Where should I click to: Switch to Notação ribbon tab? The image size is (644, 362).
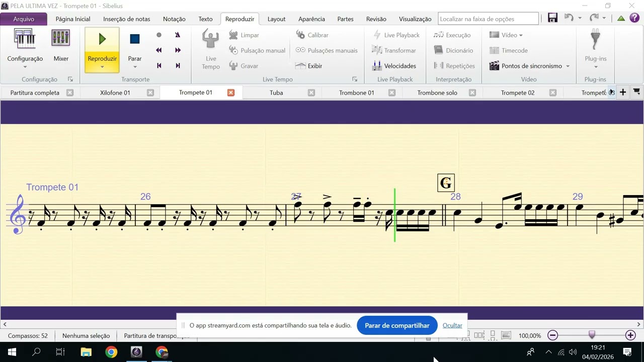pos(174,19)
